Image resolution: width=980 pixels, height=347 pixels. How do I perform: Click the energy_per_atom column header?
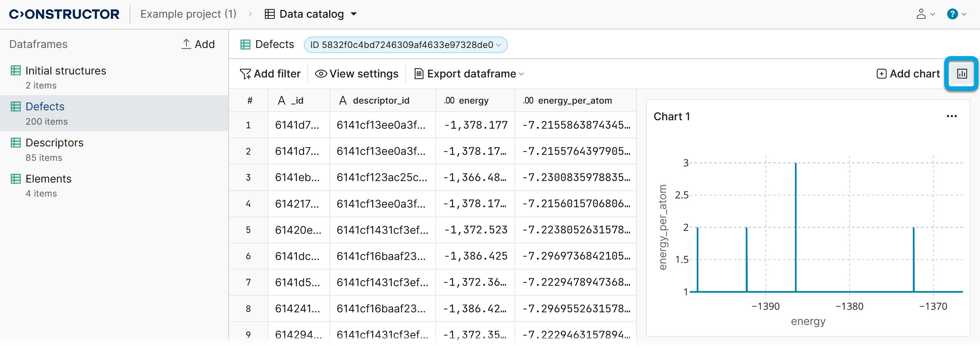[x=575, y=100]
